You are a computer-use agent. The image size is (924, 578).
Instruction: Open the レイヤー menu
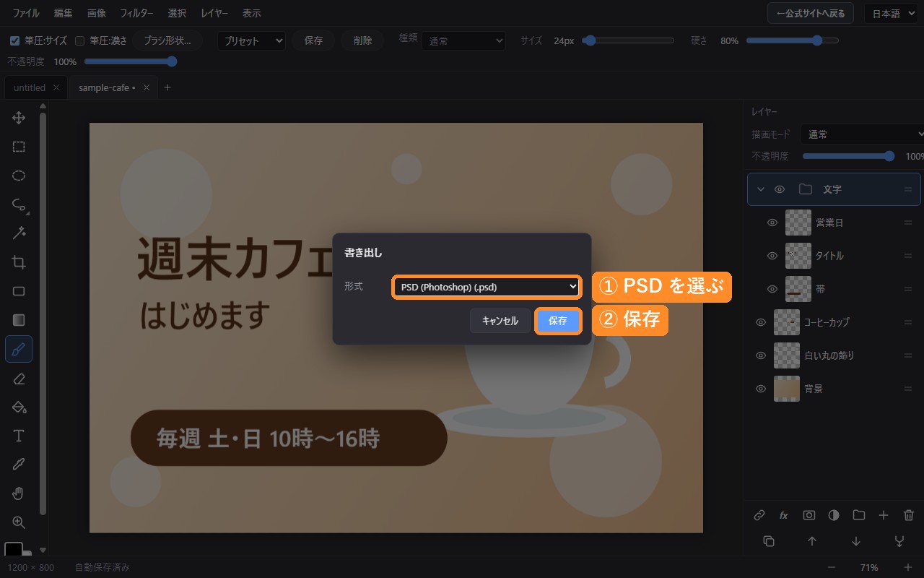[x=216, y=13]
